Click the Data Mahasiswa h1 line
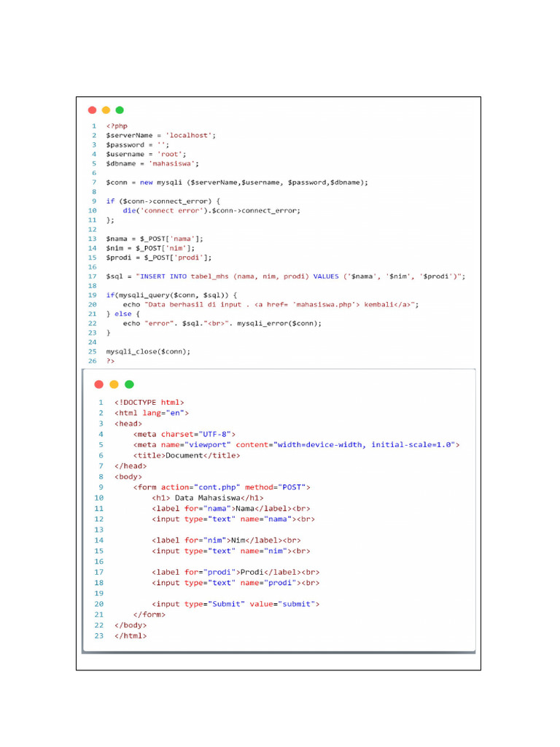The width and height of the screenshot is (560, 747). click(208, 498)
